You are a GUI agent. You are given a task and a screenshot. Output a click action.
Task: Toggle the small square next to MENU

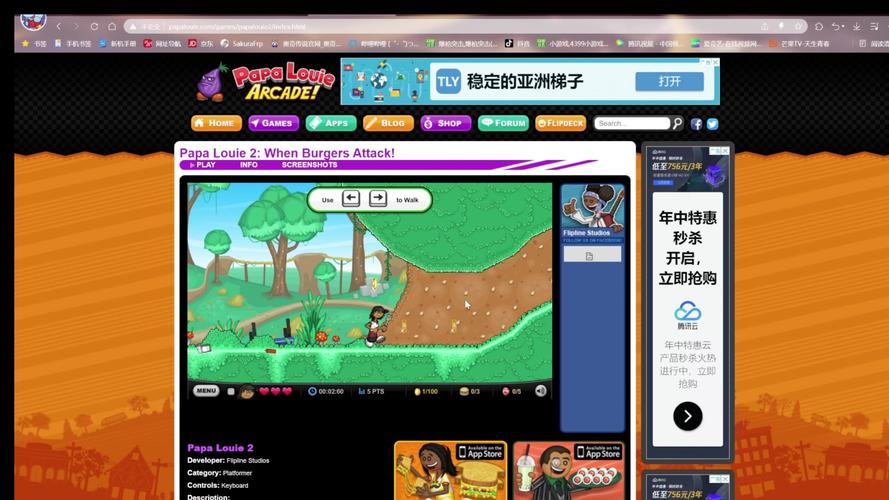(230, 392)
